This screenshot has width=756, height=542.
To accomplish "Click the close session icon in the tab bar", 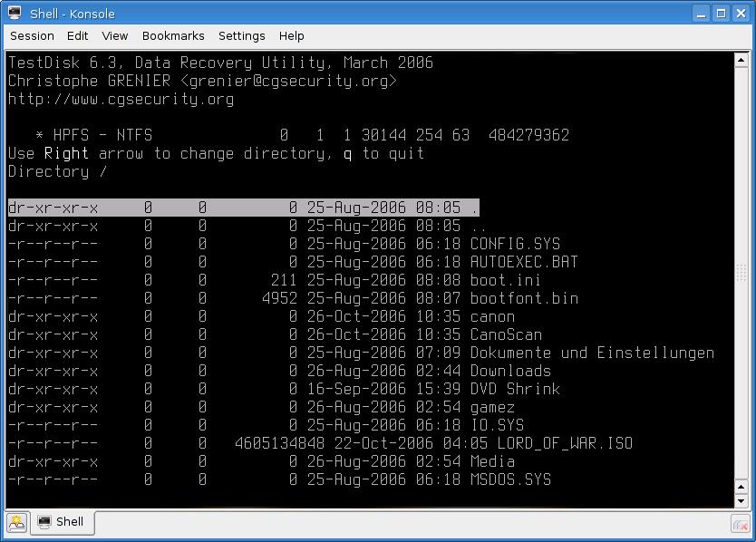I will coord(740,523).
